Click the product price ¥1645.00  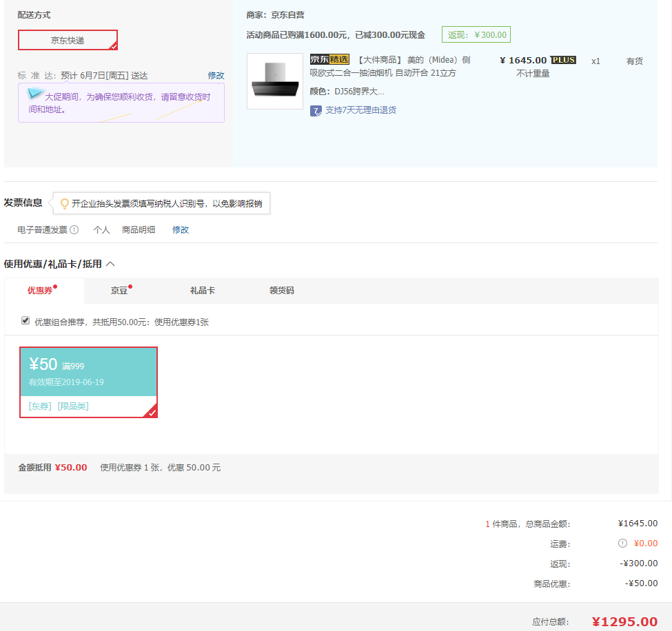click(523, 60)
